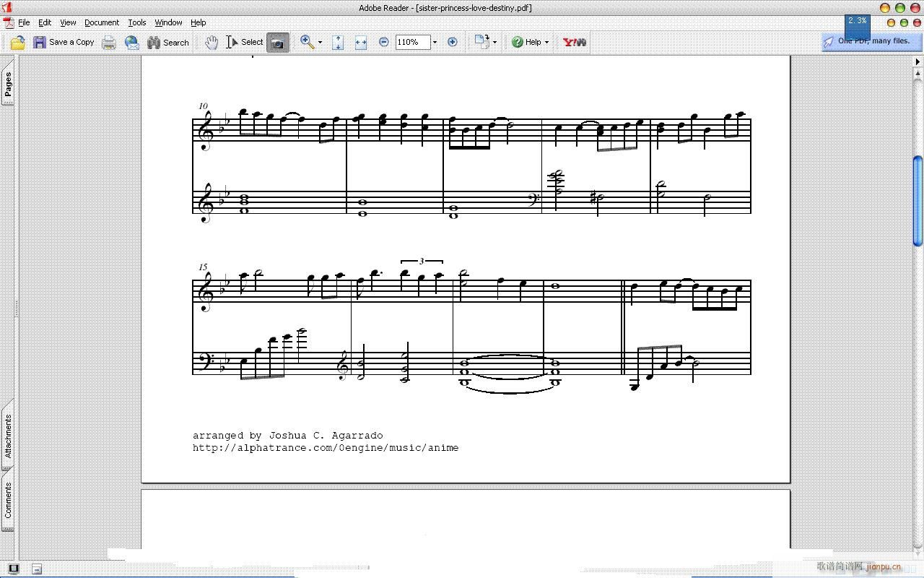Open the Comments side tab
Image resolution: width=924 pixels, height=578 pixels.
pyautogui.click(x=8, y=501)
